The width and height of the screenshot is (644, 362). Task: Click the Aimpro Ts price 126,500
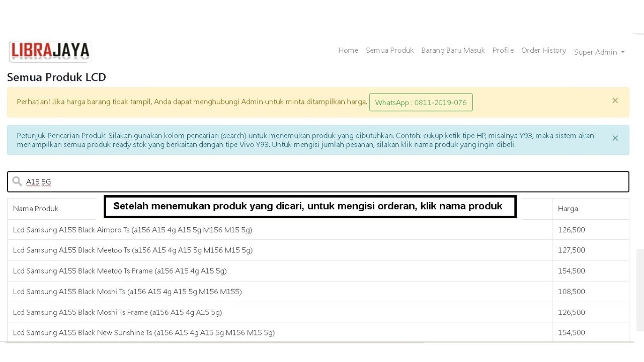pos(571,230)
